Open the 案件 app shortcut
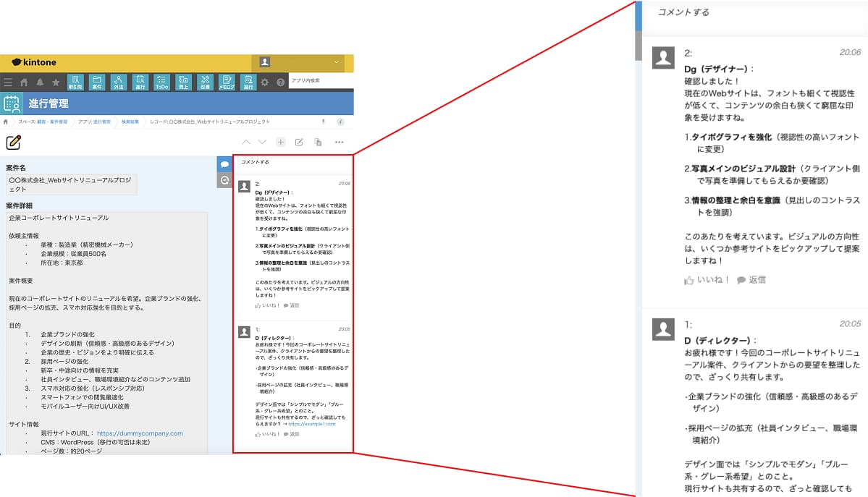The height and width of the screenshot is (497, 868). 96,82
